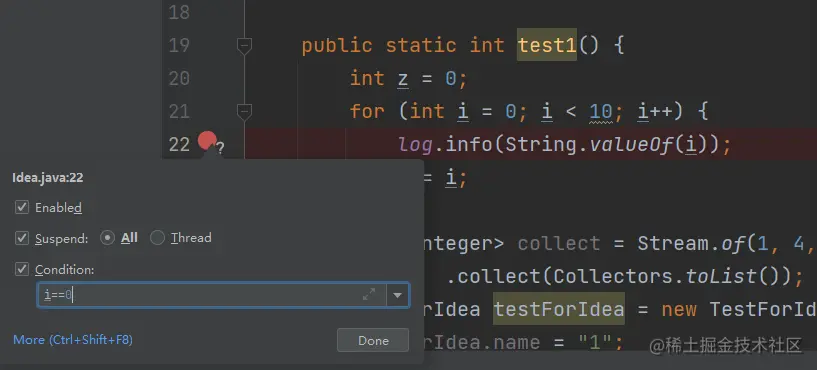
Task: Select the All suspend radio button
Action: click(107, 238)
